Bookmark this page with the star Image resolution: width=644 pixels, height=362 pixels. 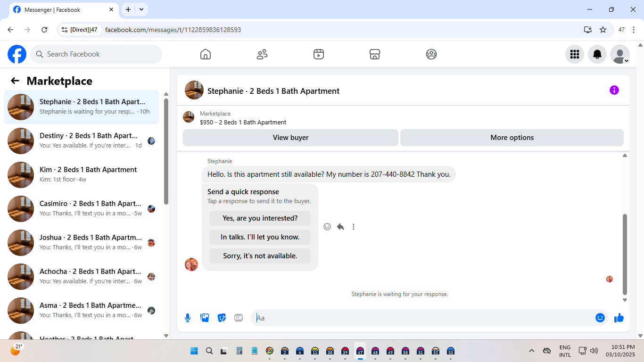603,30
